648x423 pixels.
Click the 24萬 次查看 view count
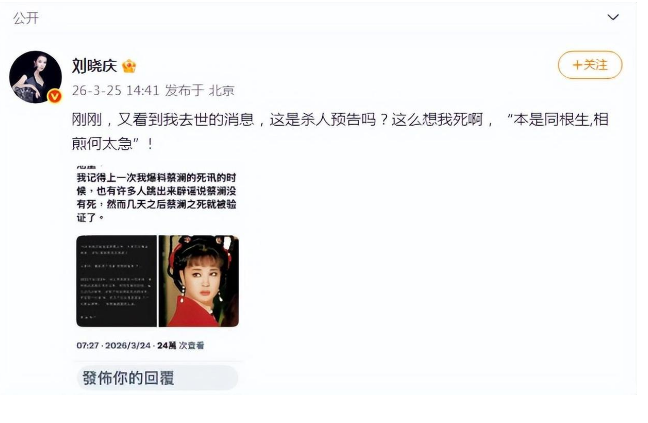181,345
